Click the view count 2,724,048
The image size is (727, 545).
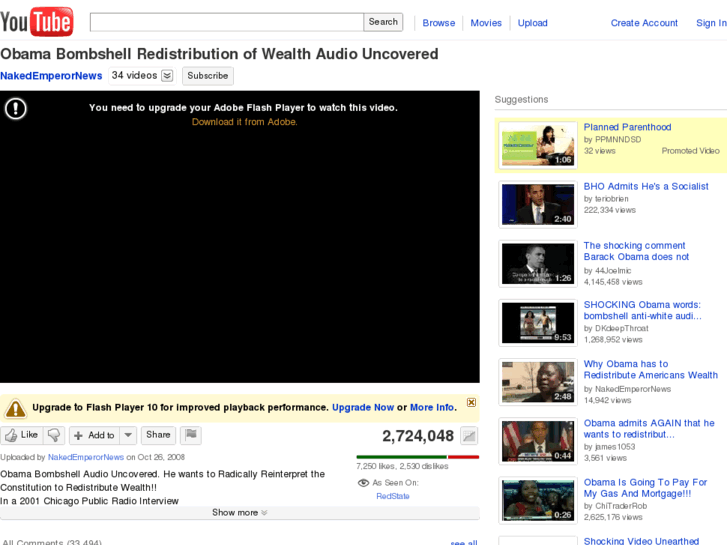(418, 436)
